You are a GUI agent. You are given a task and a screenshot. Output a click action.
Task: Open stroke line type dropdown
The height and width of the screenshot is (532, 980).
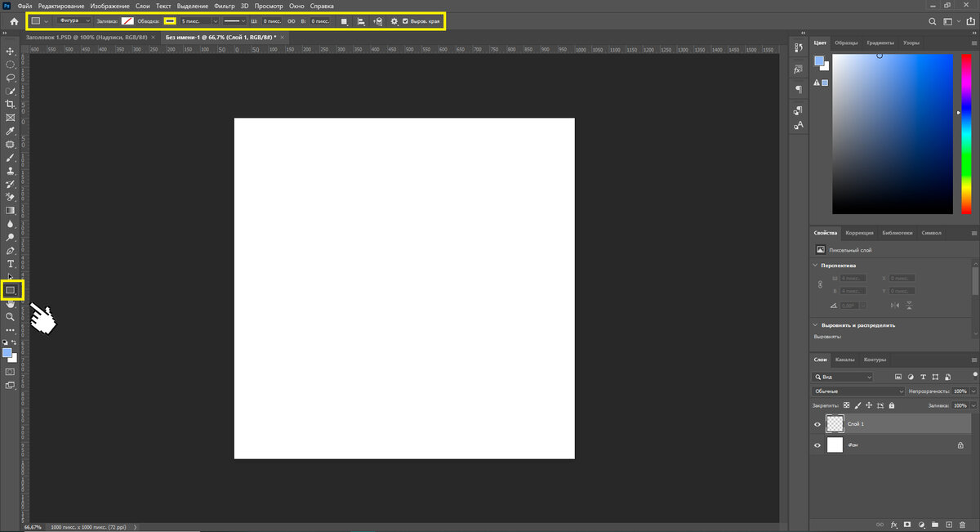[235, 21]
